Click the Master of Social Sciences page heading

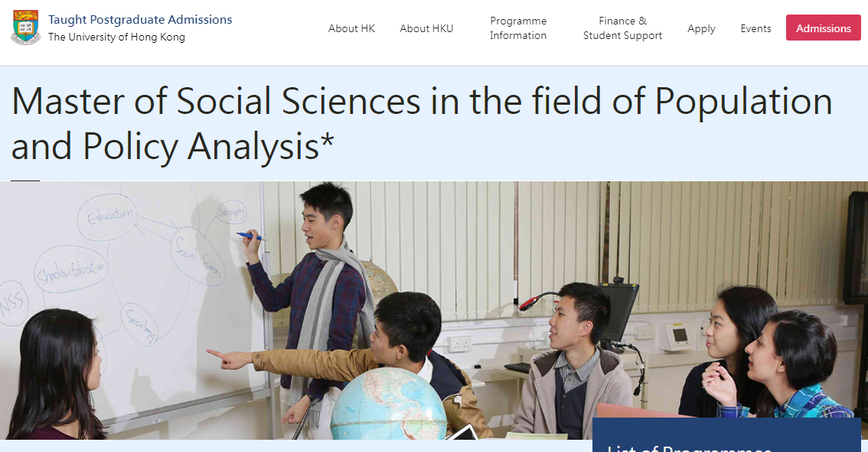[x=422, y=124]
